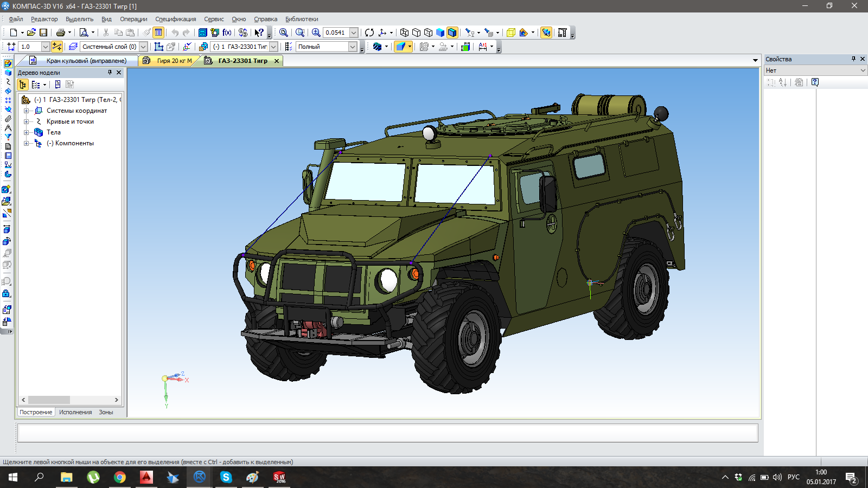This screenshot has height=488, width=868.
Task: Select shaded display blue cube
Action: 440,33
